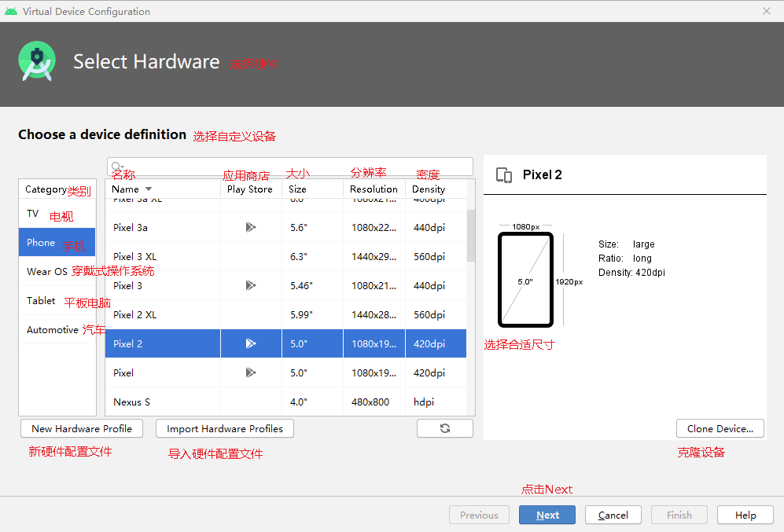The image size is (784, 532).
Task: Sort by the Resolution column header
Action: coord(374,189)
